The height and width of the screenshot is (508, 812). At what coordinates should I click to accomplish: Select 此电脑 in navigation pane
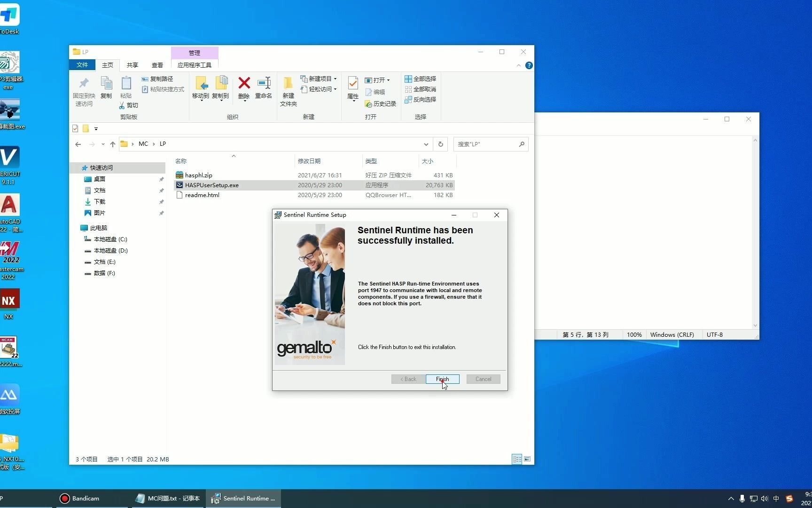pyautogui.click(x=99, y=228)
